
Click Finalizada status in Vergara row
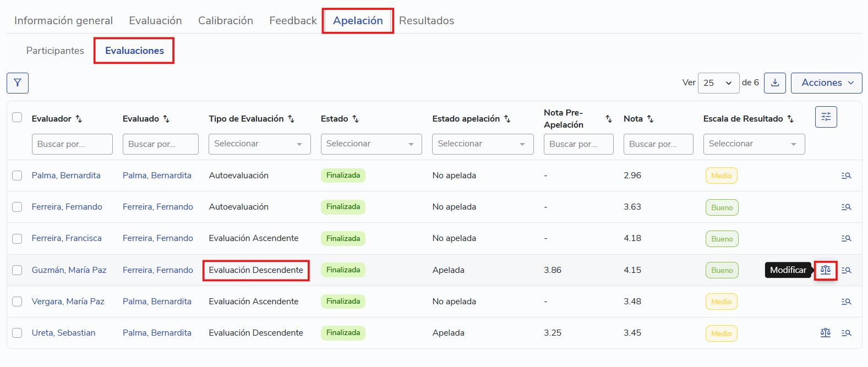343,302
